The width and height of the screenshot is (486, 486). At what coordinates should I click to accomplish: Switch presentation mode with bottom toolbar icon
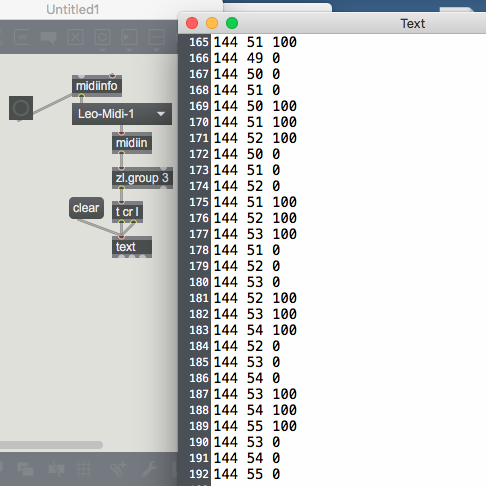56,469
